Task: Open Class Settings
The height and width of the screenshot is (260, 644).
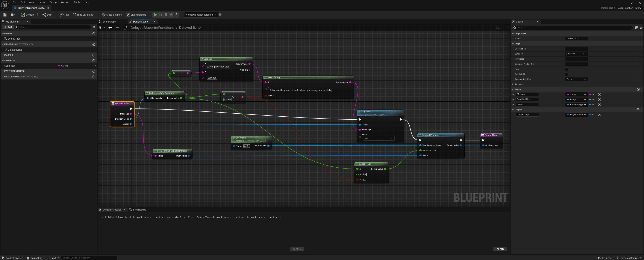Action: [112, 15]
